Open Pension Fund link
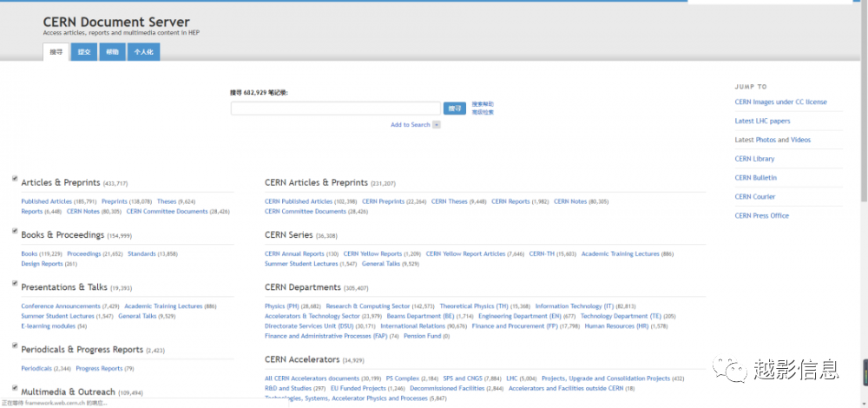This screenshot has width=868, height=408. click(423, 336)
